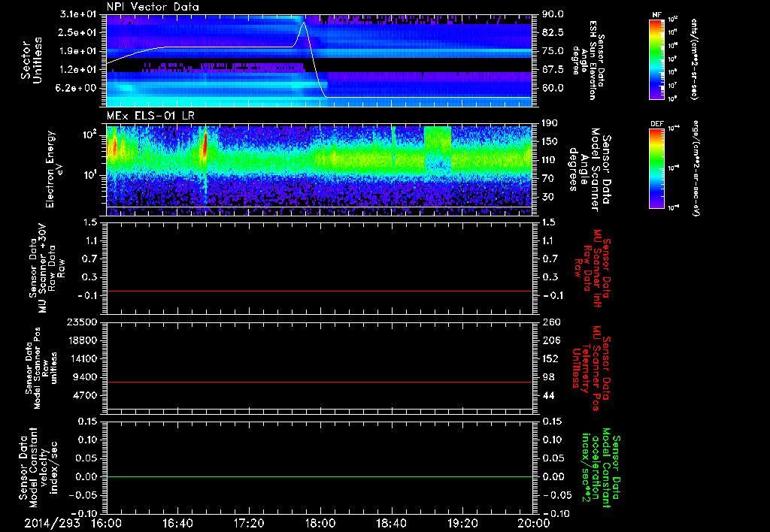Click the green velocity line at 0.00
Viewport: 770px width, 532px height.
(320, 476)
